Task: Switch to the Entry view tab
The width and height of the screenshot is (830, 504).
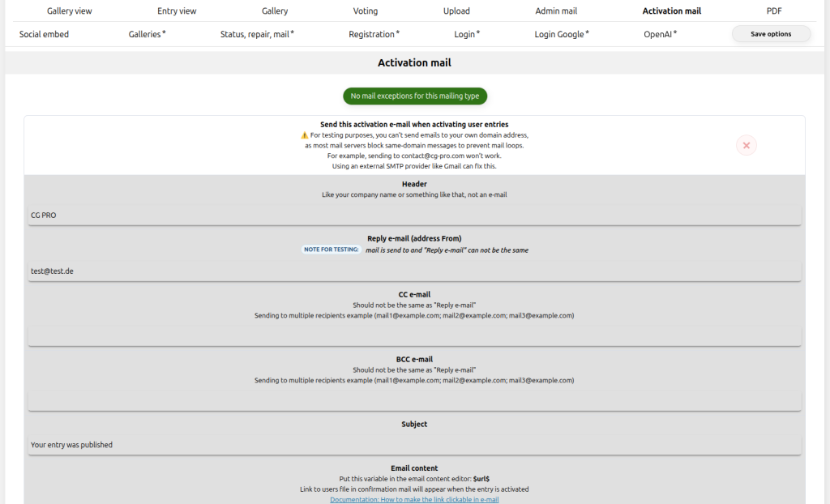Action: click(x=177, y=11)
